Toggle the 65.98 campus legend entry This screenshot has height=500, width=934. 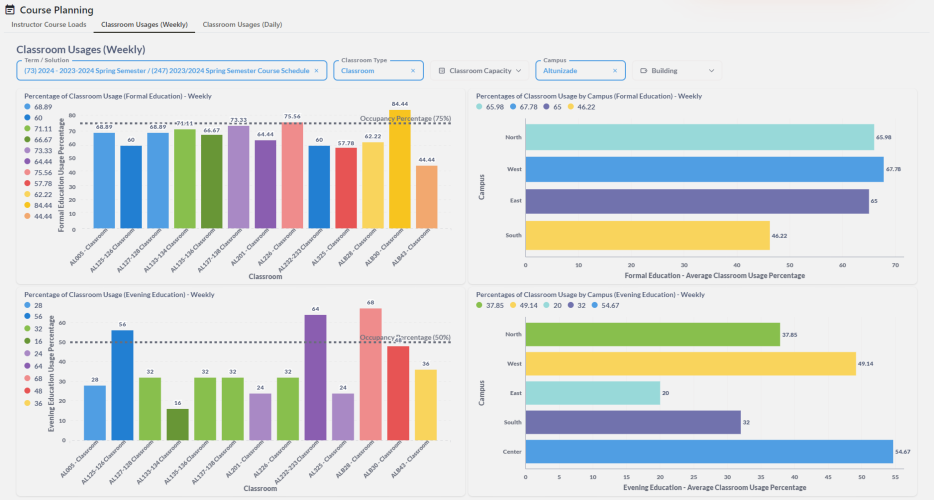(490, 107)
